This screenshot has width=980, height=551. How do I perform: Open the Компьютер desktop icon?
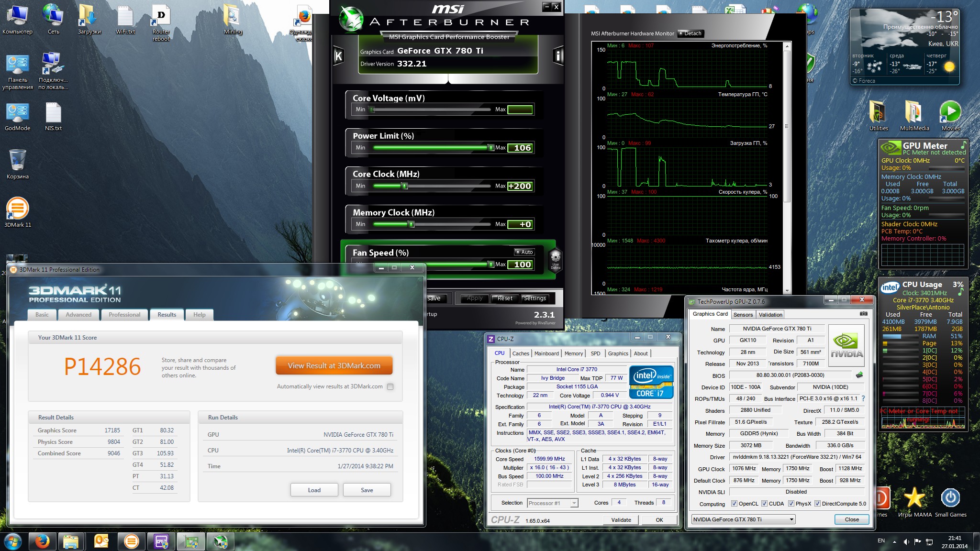[18, 20]
